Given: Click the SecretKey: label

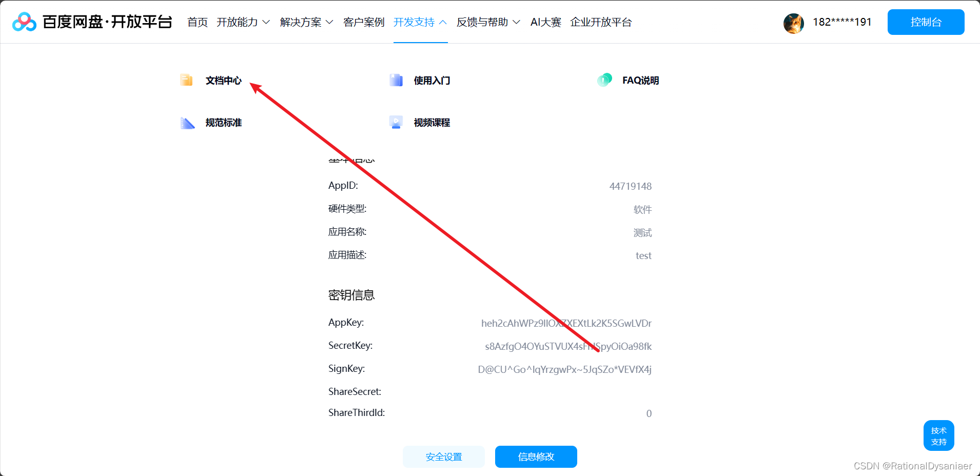Looking at the screenshot, I should click(350, 346).
